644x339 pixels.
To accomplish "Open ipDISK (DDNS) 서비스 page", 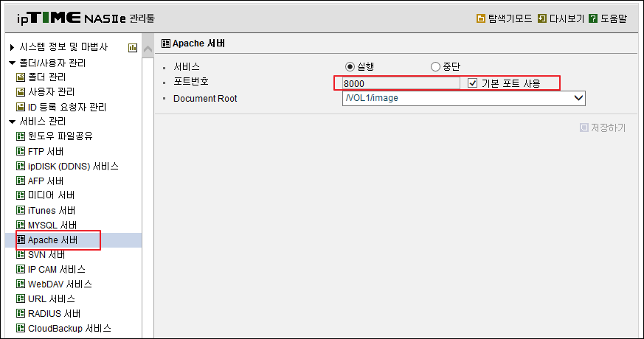I will [73, 166].
